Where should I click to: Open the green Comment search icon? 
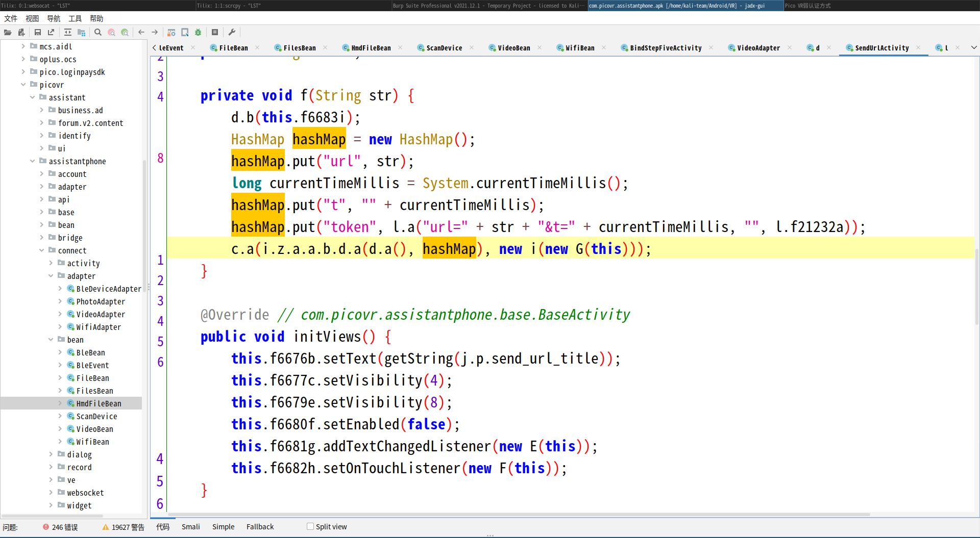click(125, 32)
